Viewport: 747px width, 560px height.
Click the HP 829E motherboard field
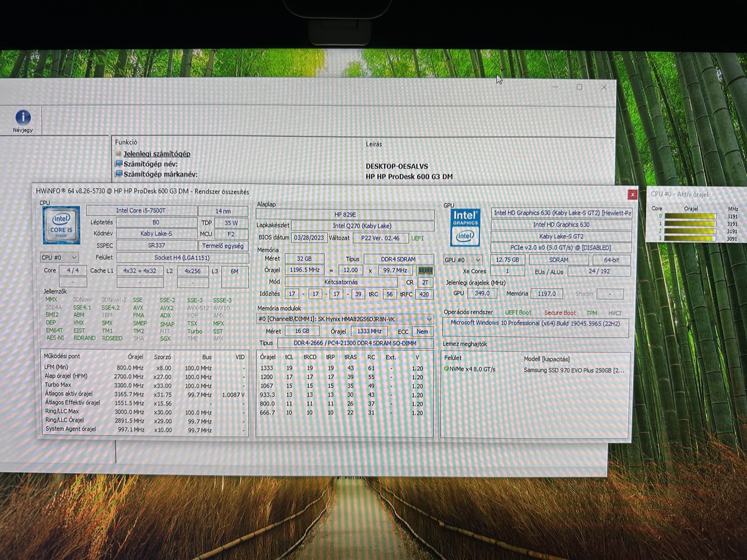345,215
